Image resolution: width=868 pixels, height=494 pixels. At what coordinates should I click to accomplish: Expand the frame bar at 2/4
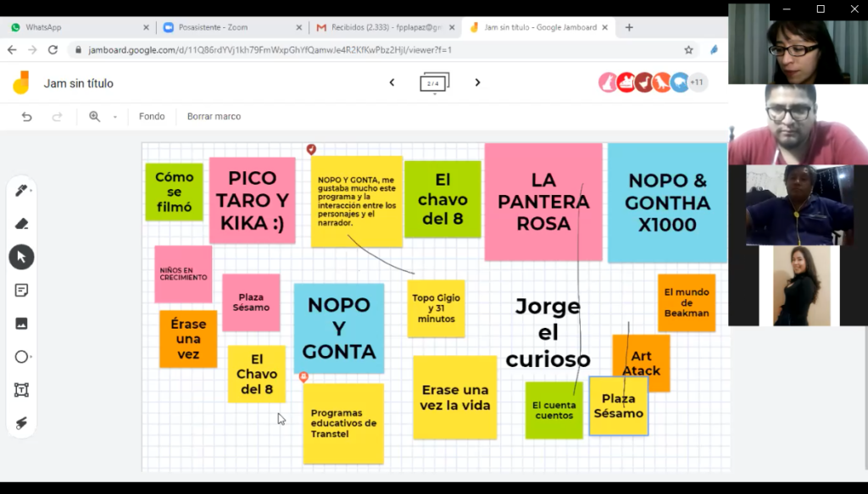[x=434, y=83]
